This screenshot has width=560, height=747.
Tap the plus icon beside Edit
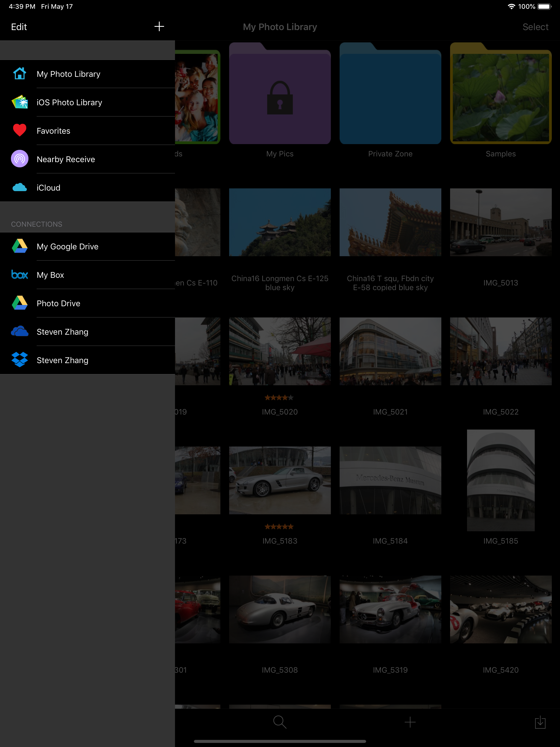click(159, 26)
